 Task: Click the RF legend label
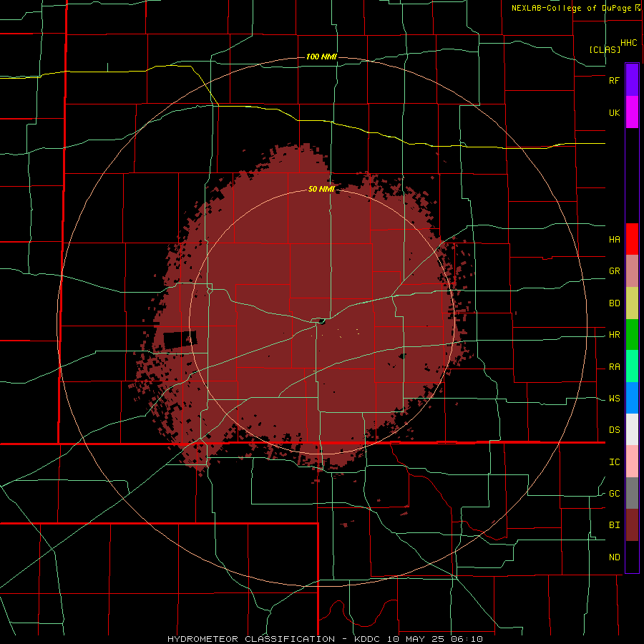tap(614, 80)
